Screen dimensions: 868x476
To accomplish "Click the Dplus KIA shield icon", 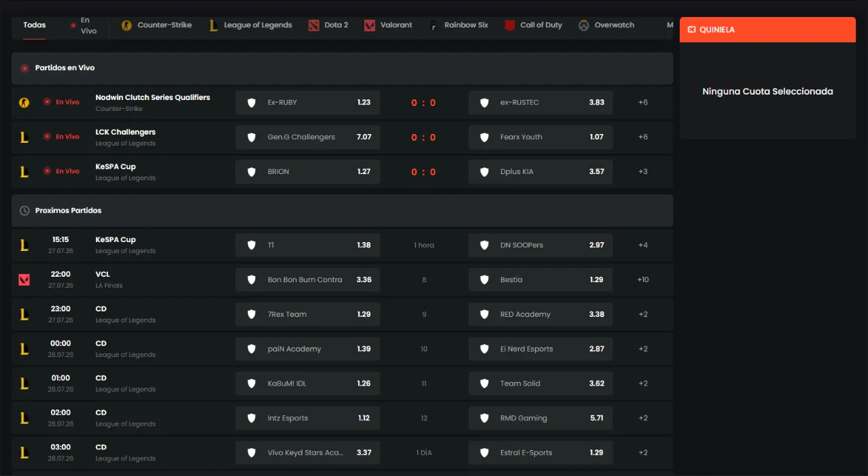I will click(x=485, y=172).
